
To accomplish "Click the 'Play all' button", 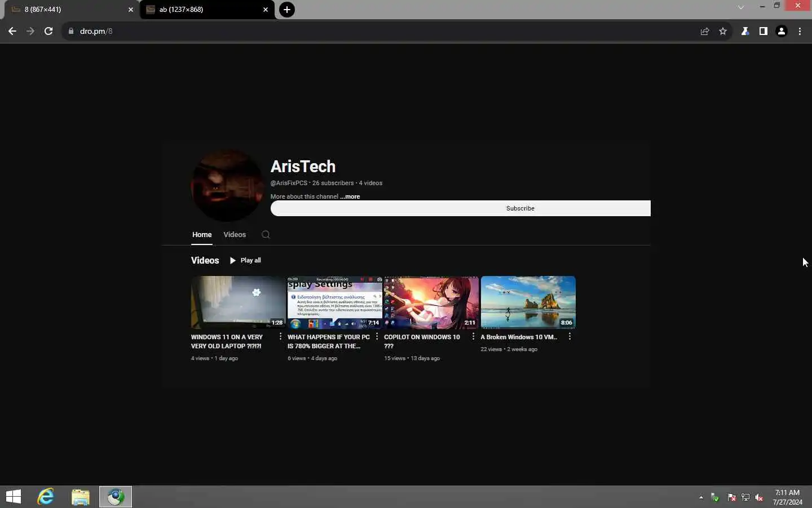I will coord(245,260).
